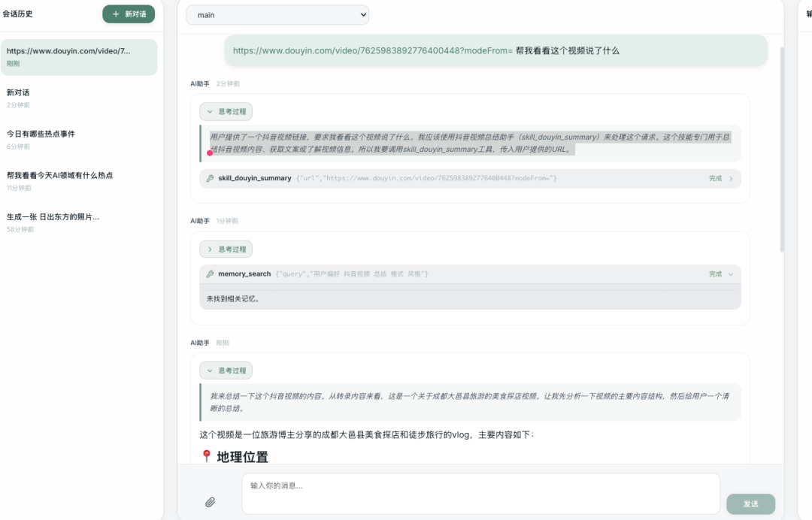Click the paperclip attachment icon

tap(211, 502)
